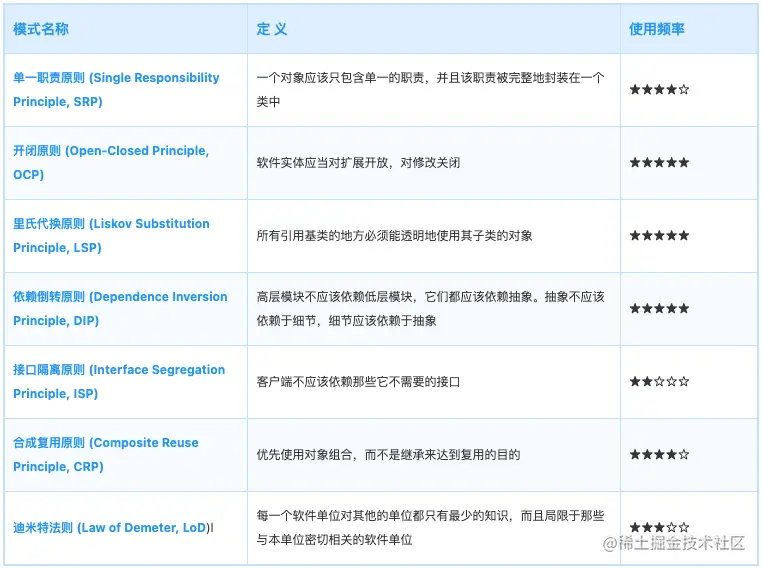The width and height of the screenshot is (762, 569).
Task: Open the Single Responsibility Principle, SRP link
Action: [x=116, y=90]
